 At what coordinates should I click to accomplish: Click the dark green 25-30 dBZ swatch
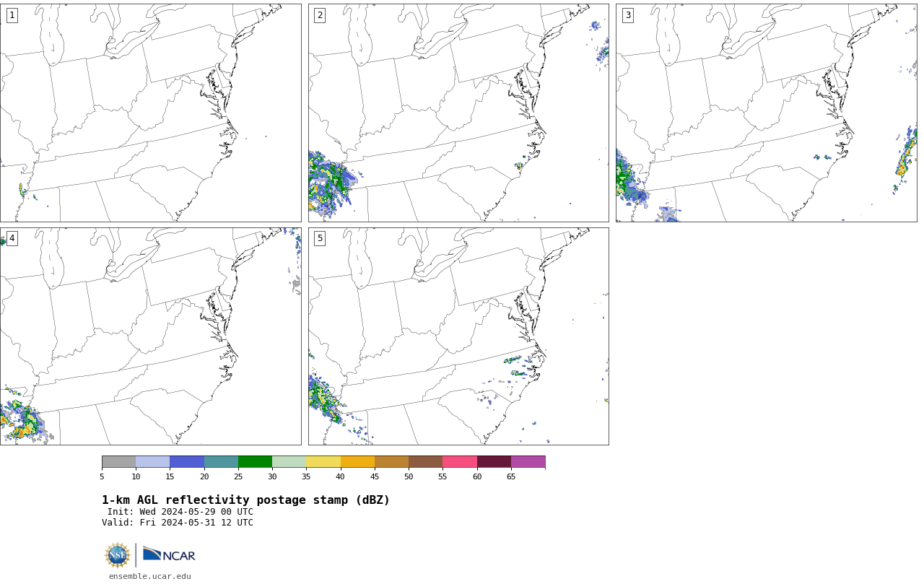255,462
